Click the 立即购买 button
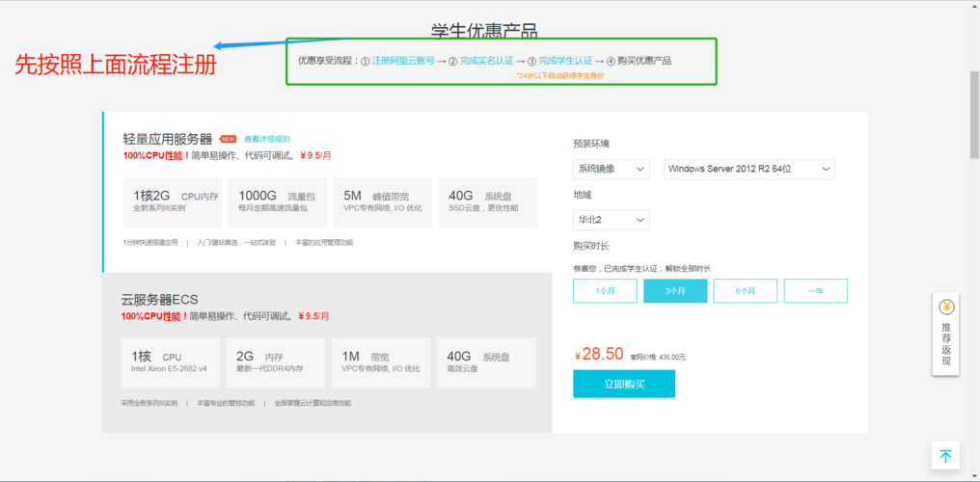The image size is (980, 482). click(x=624, y=384)
